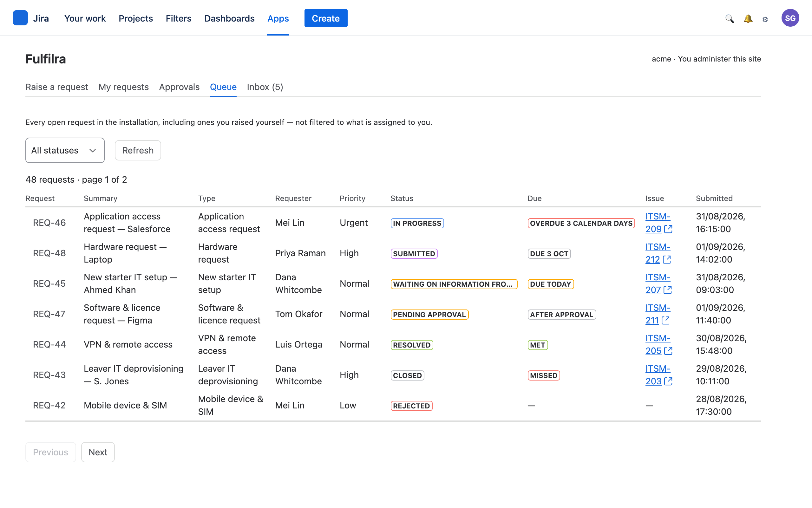The width and height of the screenshot is (812, 508).
Task: Open issue link ITSM-211
Action: [658, 314]
